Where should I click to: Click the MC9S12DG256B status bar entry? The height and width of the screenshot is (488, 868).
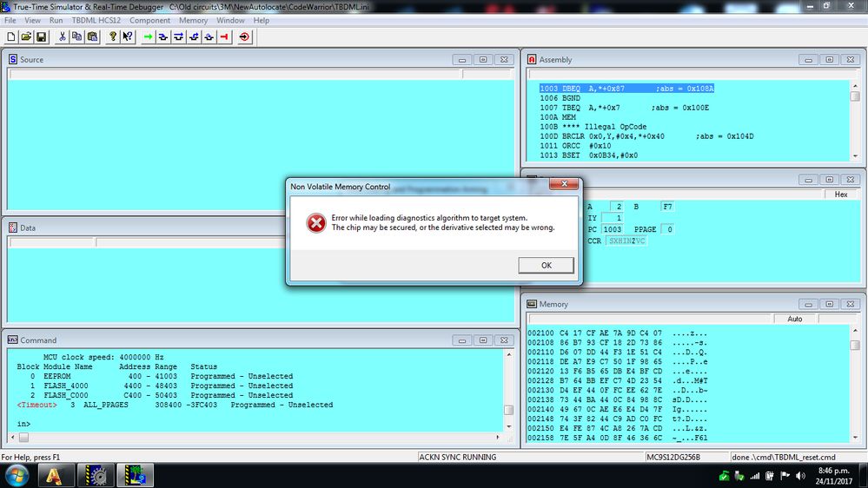point(673,457)
